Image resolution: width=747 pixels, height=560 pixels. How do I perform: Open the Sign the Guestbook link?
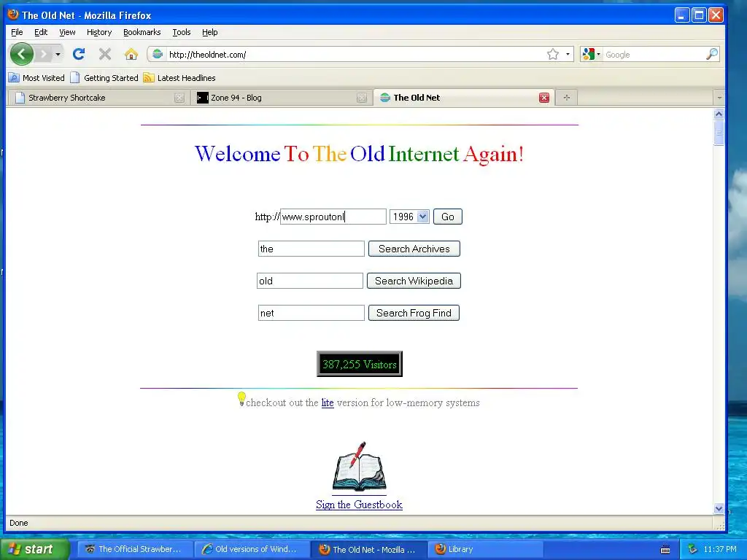point(359,505)
